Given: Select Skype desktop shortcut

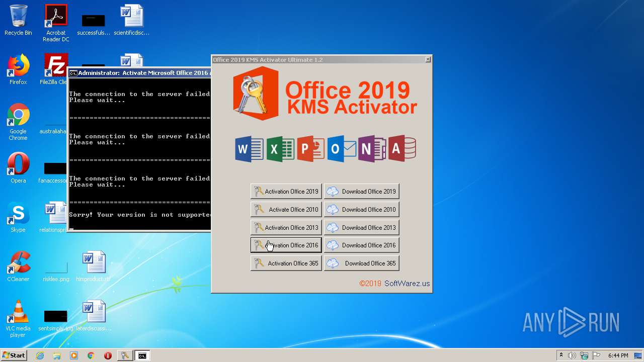Looking at the screenshot, I should click(18, 217).
